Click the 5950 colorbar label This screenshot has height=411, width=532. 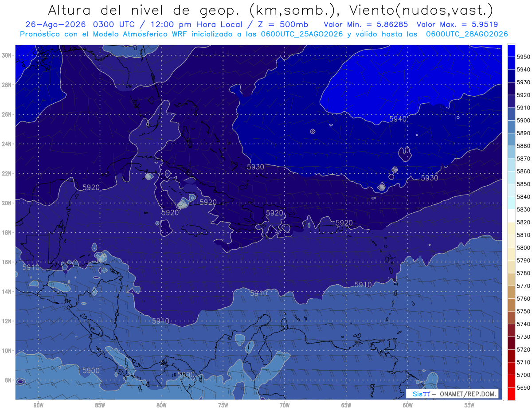524,57
